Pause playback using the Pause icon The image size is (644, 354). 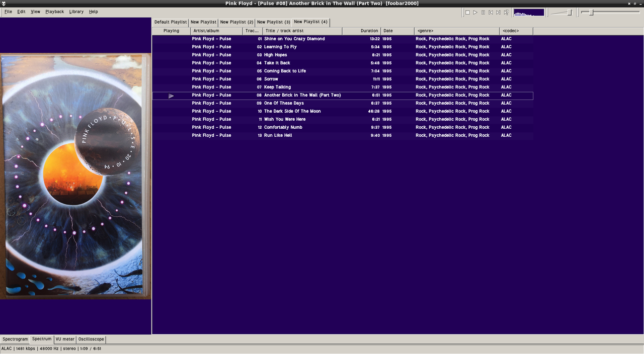[483, 12]
